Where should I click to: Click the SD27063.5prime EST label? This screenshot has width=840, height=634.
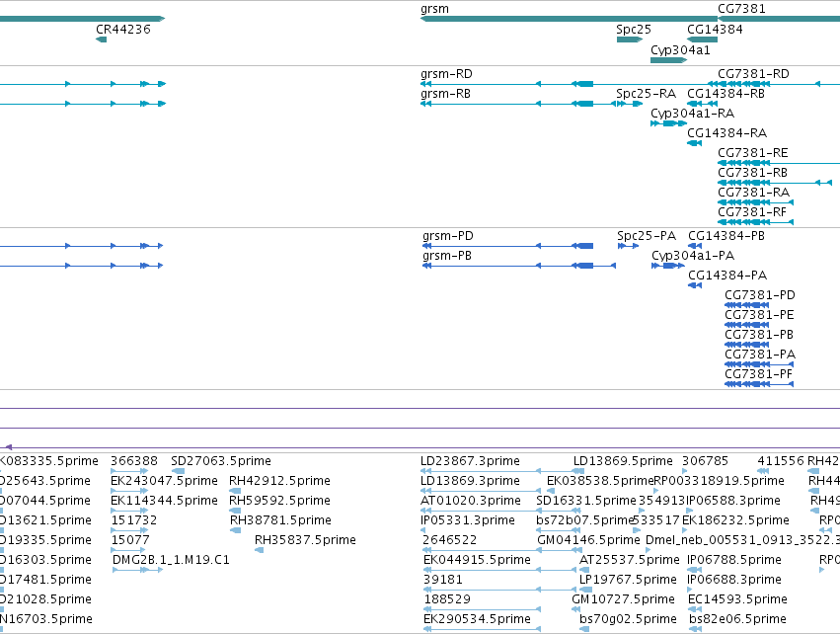point(221,461)
